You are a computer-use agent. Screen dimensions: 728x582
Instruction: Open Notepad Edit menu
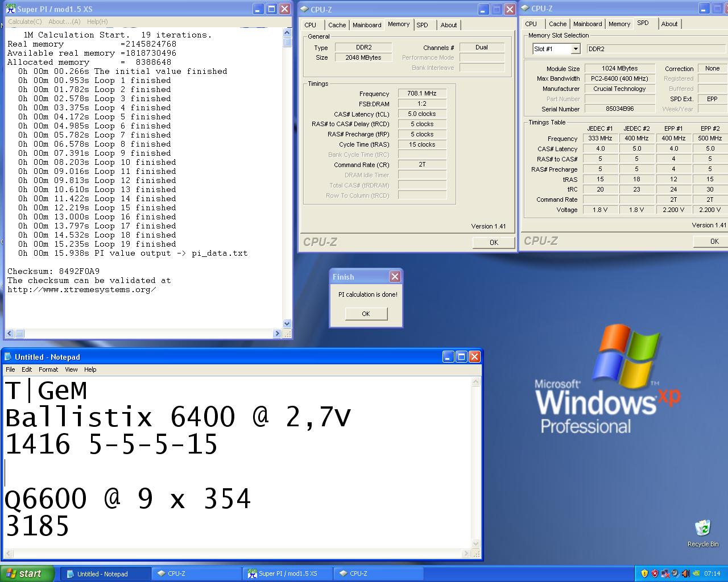(x=27, y=369)
